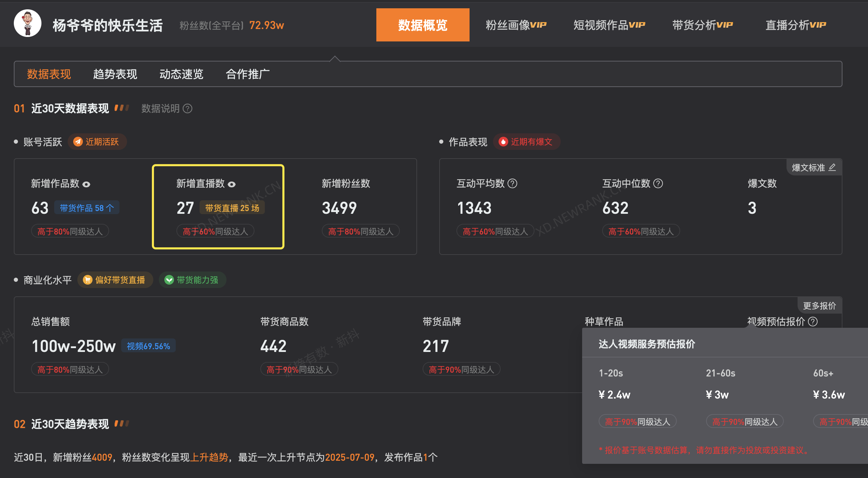Open the 互动中位数 question mark icon
This screenshot has width=868, height=478.
click(658, 183)
